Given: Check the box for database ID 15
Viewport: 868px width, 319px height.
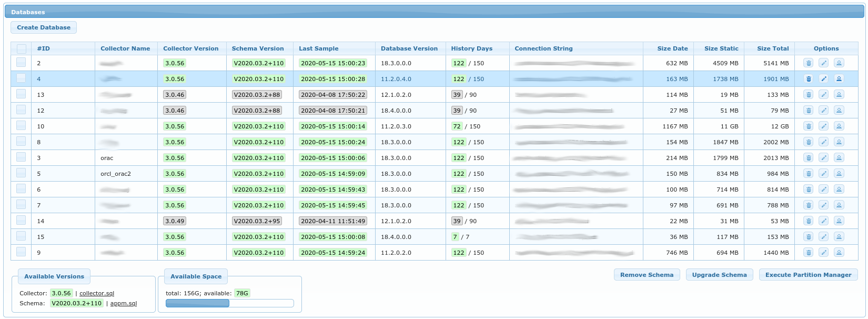Looking at the screenshot, I should coord(21,236).
